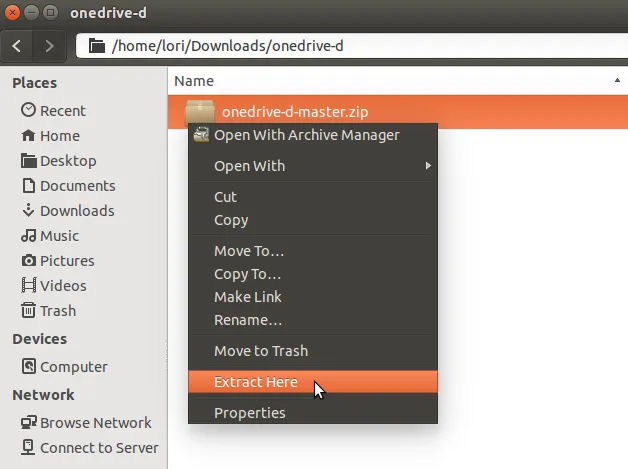Select Move to Trash in the context menu
This screenshot has width=628, height=469.
coord(313,351)
